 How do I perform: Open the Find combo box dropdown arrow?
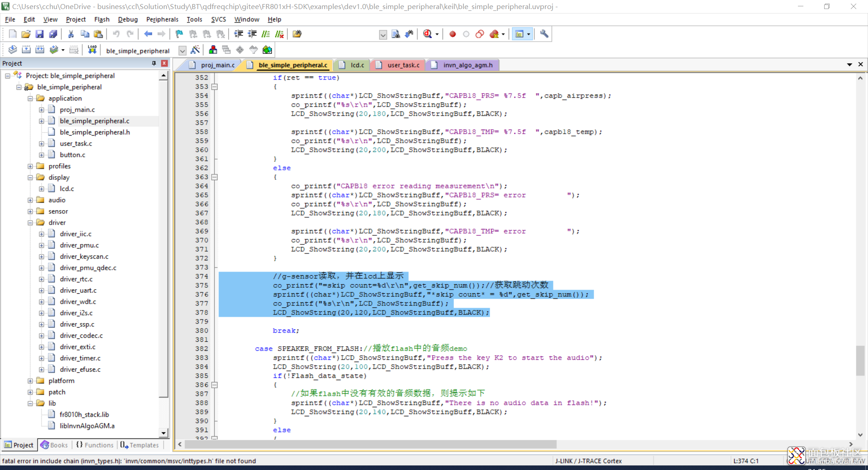point(383,35)
